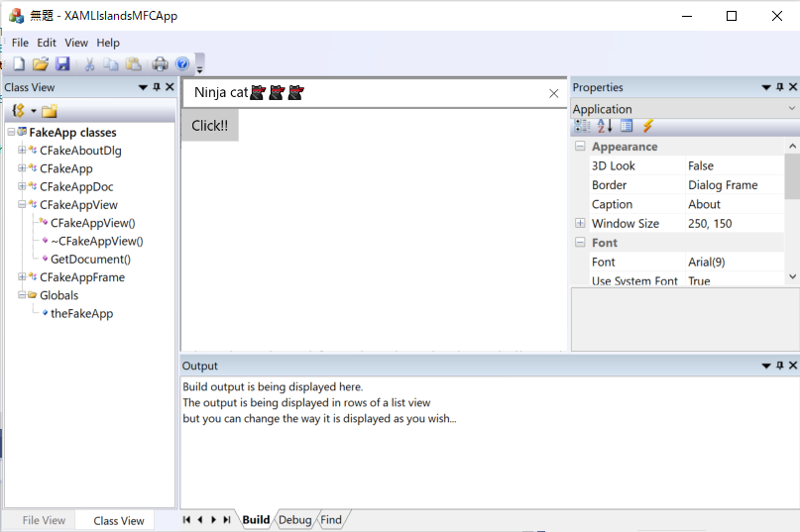800x532 pixels.
Task: Click the blue Help question mark icon
Action: [x=182, y=63]
